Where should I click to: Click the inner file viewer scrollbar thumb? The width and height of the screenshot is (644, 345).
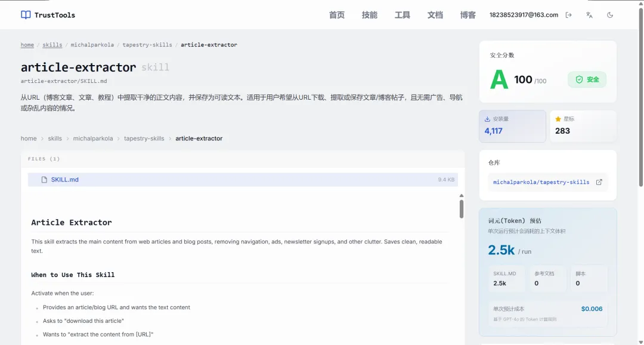tap(461, 209)
